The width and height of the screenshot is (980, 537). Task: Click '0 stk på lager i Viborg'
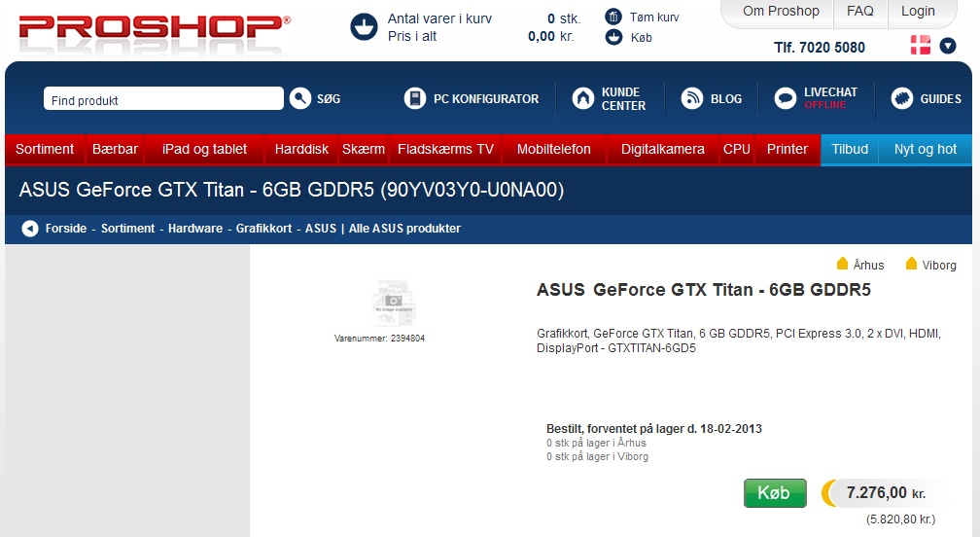click(597, 456)
